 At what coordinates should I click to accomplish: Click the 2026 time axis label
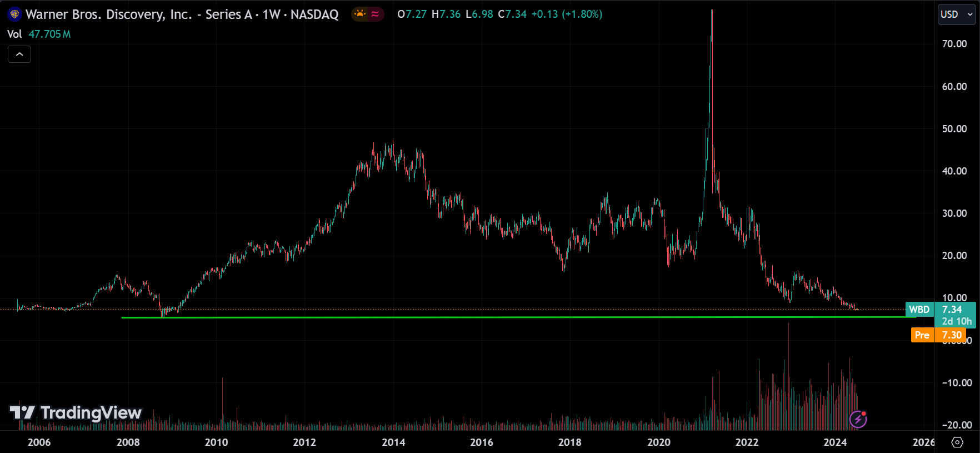pos(923,442)
